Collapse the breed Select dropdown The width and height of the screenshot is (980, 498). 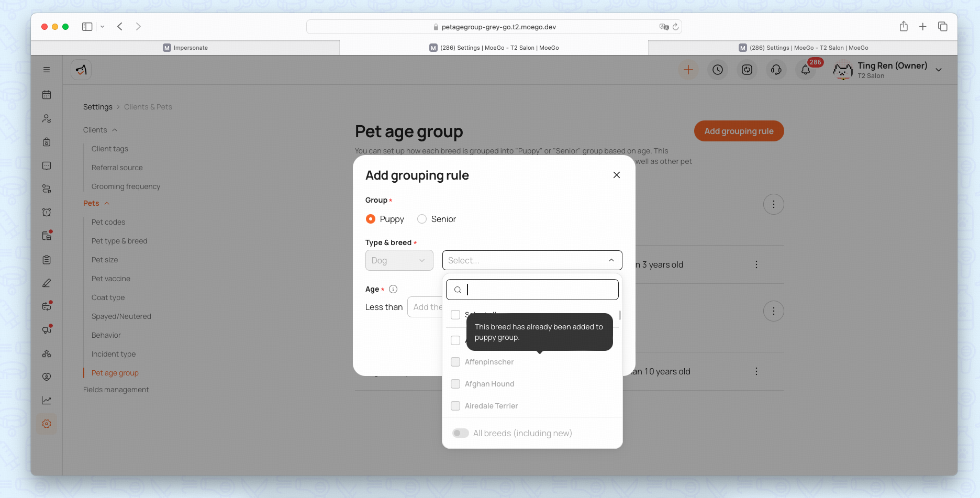(611, 260)
